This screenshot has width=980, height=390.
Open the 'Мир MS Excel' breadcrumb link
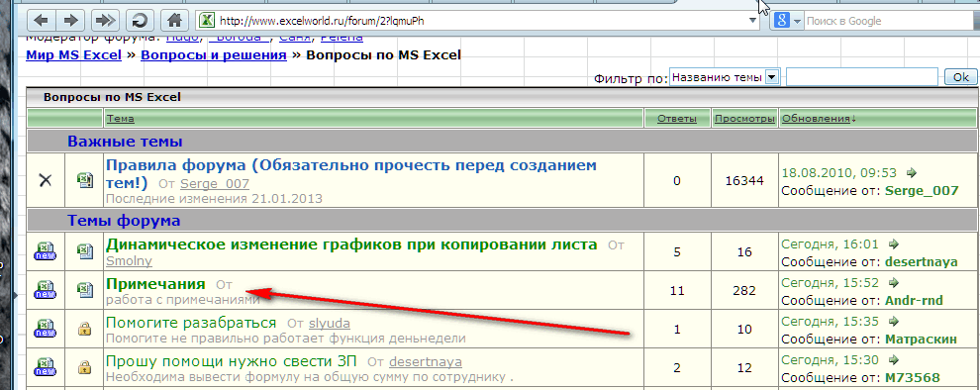point(74,55)
